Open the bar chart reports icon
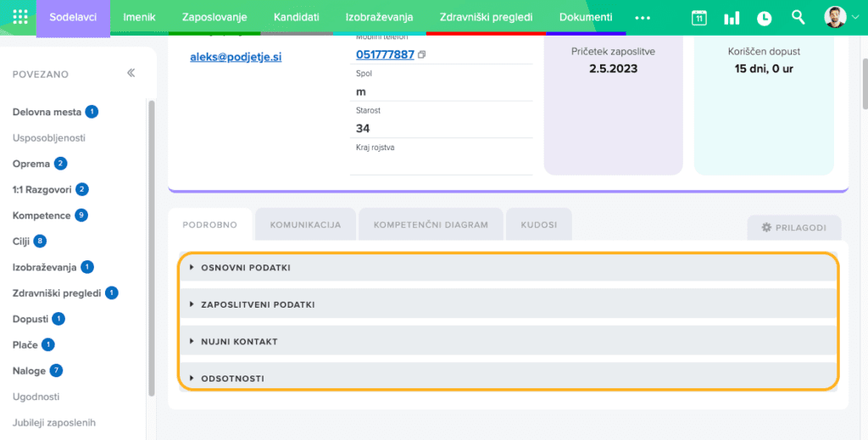 coord(731,18)
